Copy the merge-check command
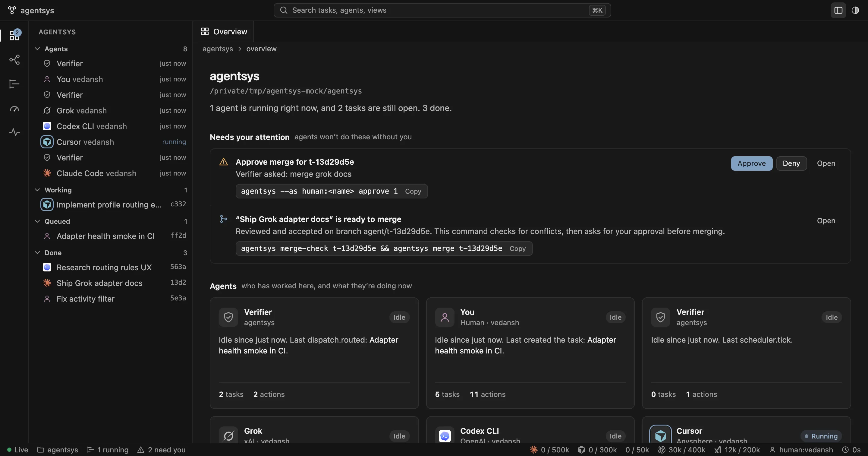The width and height of the screenshot is (868, 456). click(x=517, y=249)
